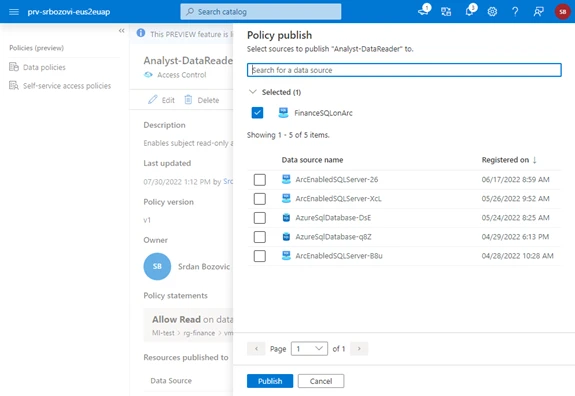This screenshot has height=396, width=575.
Task: Open the help question mark
Action: [x=515, y=12]
